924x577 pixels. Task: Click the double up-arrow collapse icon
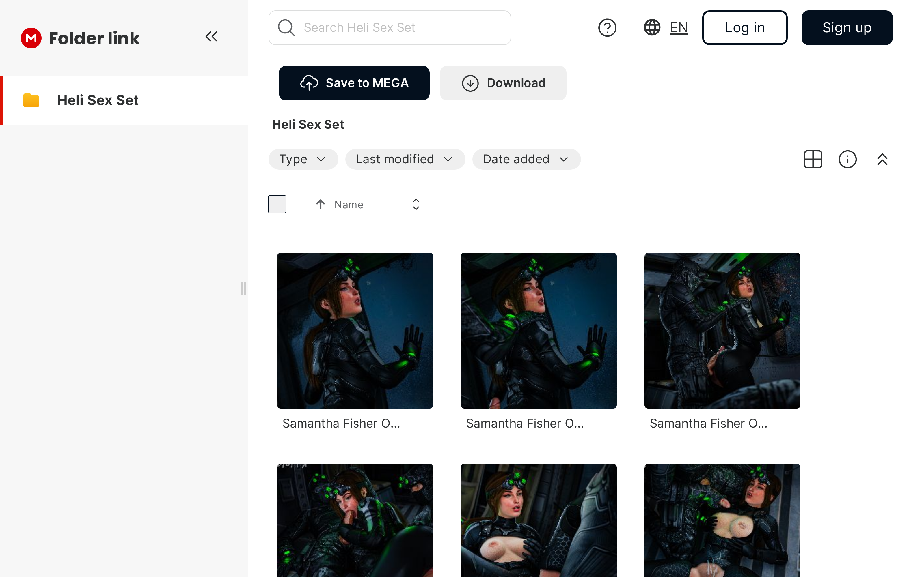tap(882, 159)
